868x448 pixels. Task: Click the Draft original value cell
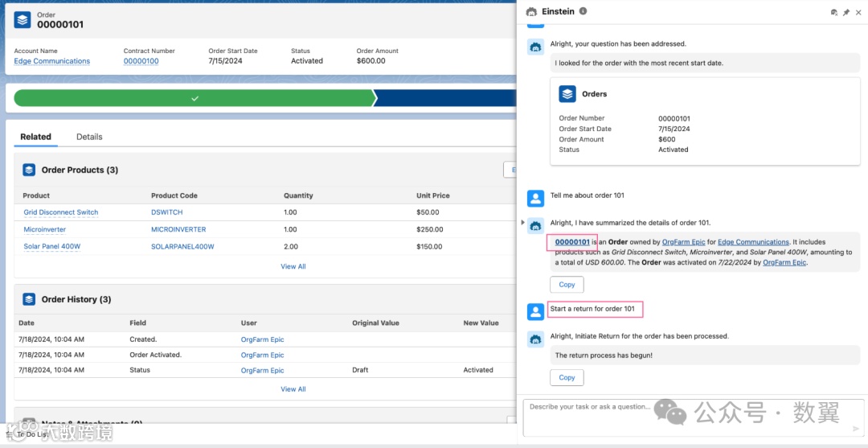click(x=360, y=371)
